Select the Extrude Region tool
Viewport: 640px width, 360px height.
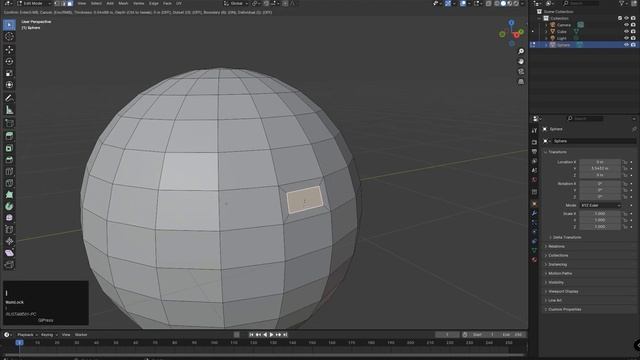9,136
